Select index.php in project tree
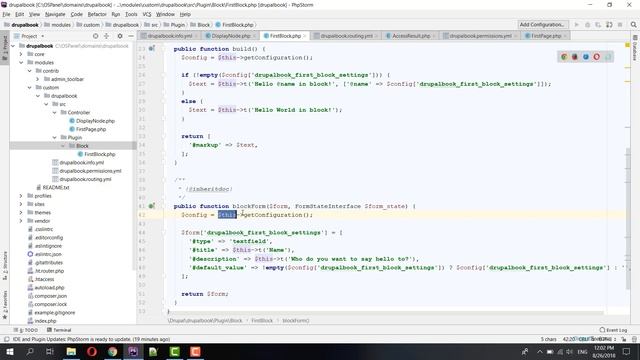Screen dimensions: 640x360 point(45,321)
